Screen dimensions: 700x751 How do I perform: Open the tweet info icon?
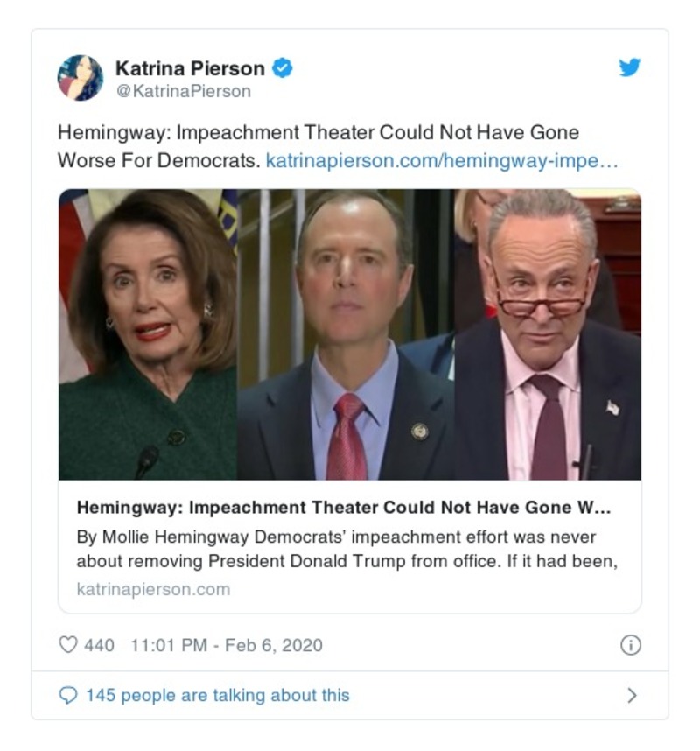tap(631, 645)
